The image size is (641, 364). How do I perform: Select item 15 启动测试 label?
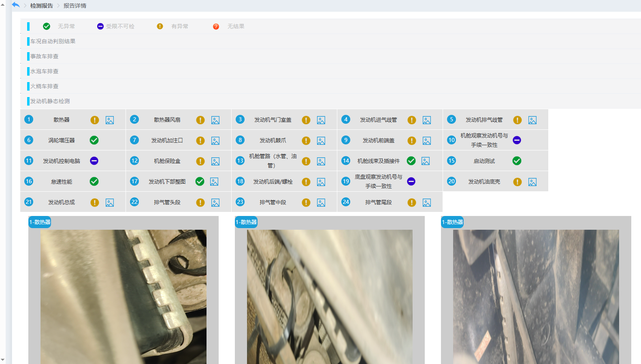click(x=484, y=161)
